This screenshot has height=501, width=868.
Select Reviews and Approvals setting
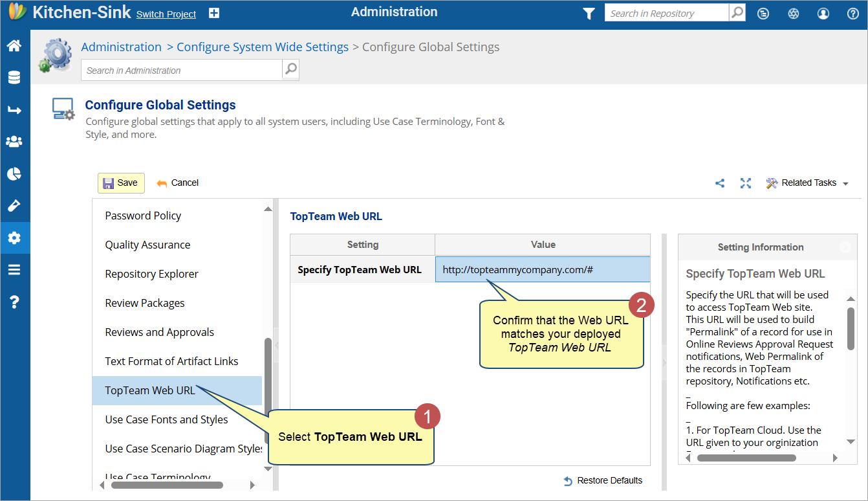tap(177, 332)
